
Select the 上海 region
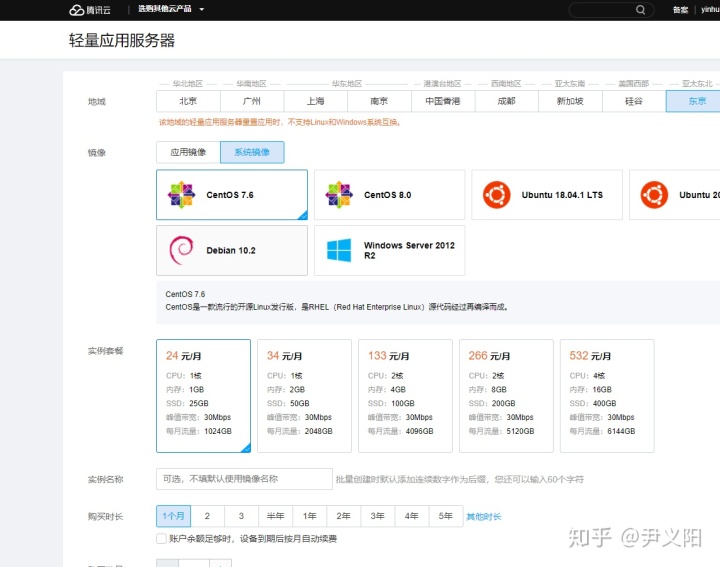coord(315,101)
